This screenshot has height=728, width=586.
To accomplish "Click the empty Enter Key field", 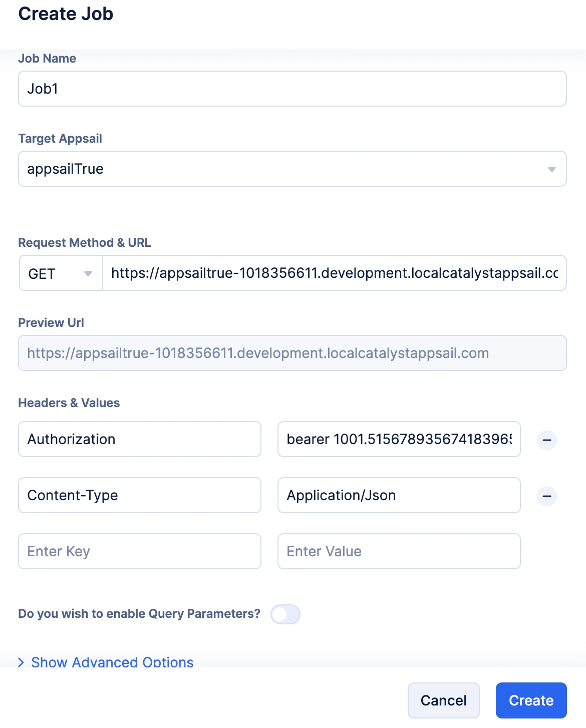I will [x=139, y=552].
